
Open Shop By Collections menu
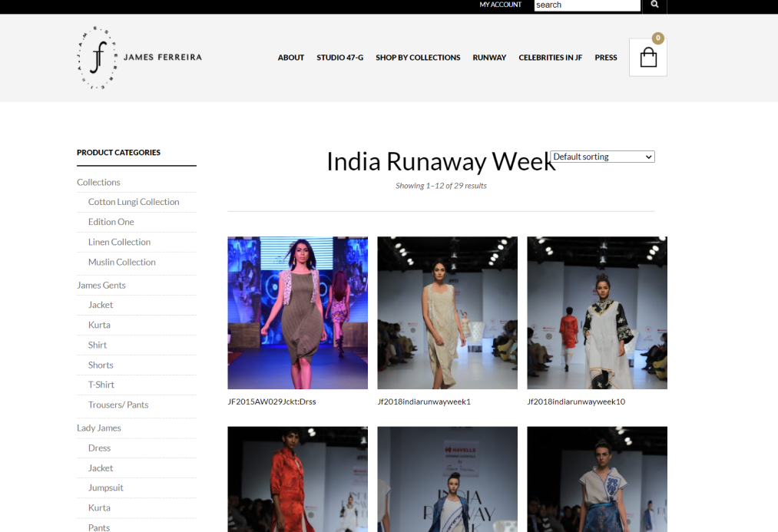click(x=418, y=58)
